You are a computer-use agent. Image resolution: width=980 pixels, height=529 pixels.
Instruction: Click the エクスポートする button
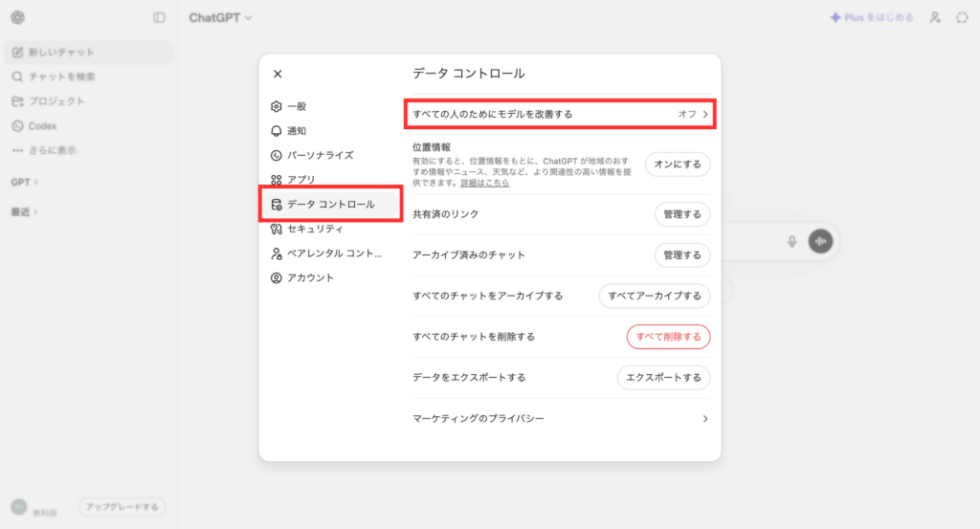click(x=664, y=377)
